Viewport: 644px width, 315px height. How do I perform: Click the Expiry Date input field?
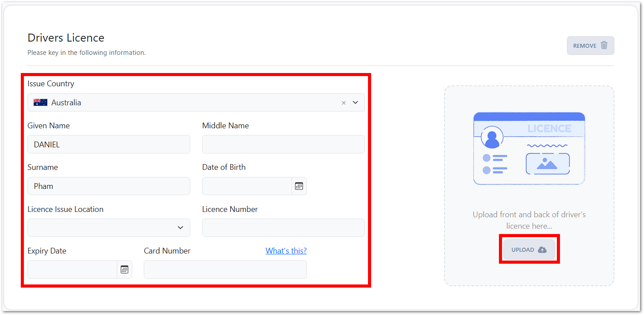pyautogui.click(x=72, y=269)
